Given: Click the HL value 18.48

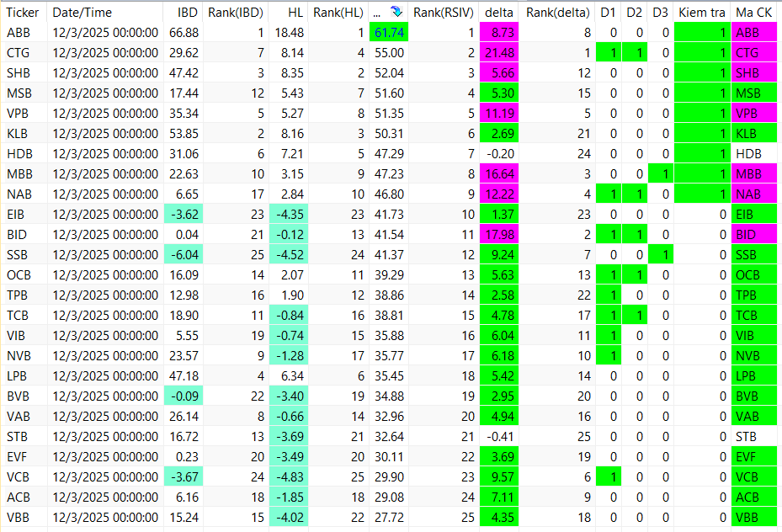Looking at the screenshot, I should tap(290, 33).
